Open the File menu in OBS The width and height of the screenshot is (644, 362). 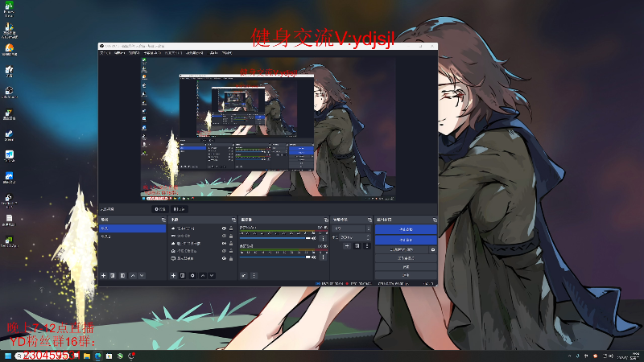click(105, 53)
